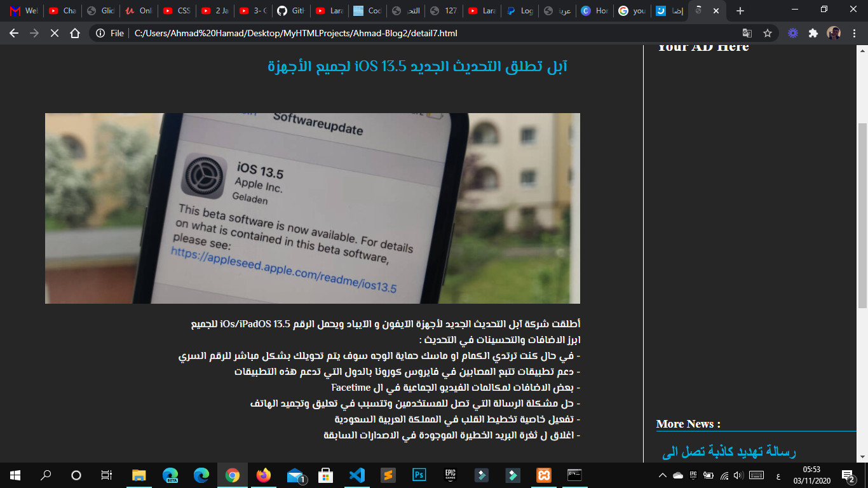Screen dimensions: 868x488
Task: Open File Explorer from the taskbar
Action: 139,475
